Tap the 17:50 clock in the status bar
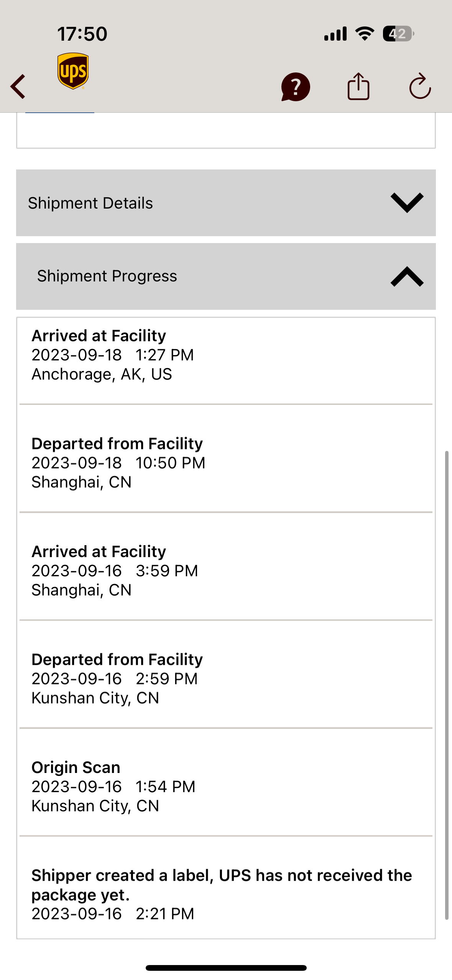Viewport: 452px width, 980px height. 82,34
